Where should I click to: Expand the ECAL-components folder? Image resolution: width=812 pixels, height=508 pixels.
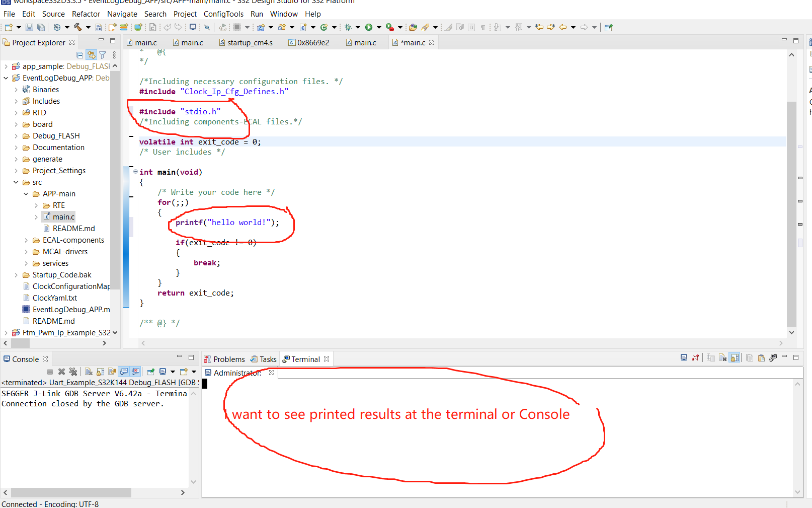click(x=26, y=240)
